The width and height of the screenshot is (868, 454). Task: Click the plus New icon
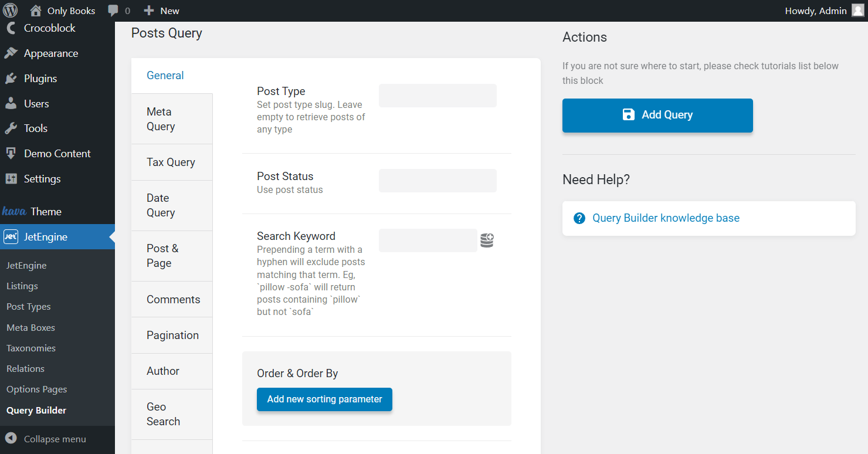click(149, 11)
